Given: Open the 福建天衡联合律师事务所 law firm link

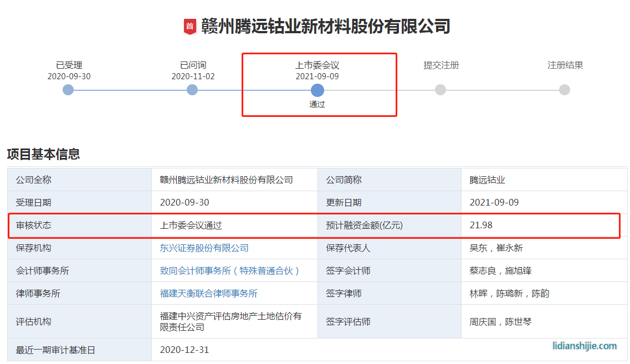Looking at the screenshot, I should (208, 294).
